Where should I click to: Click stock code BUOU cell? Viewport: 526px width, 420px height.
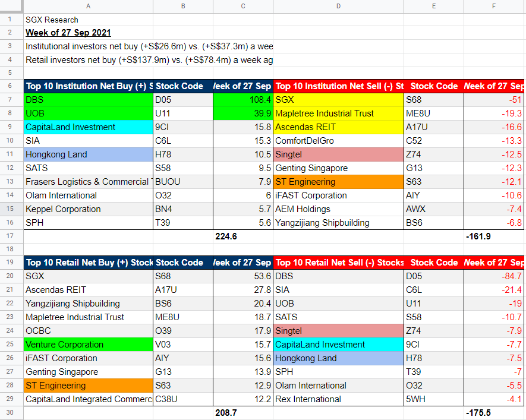click(183, 182)
